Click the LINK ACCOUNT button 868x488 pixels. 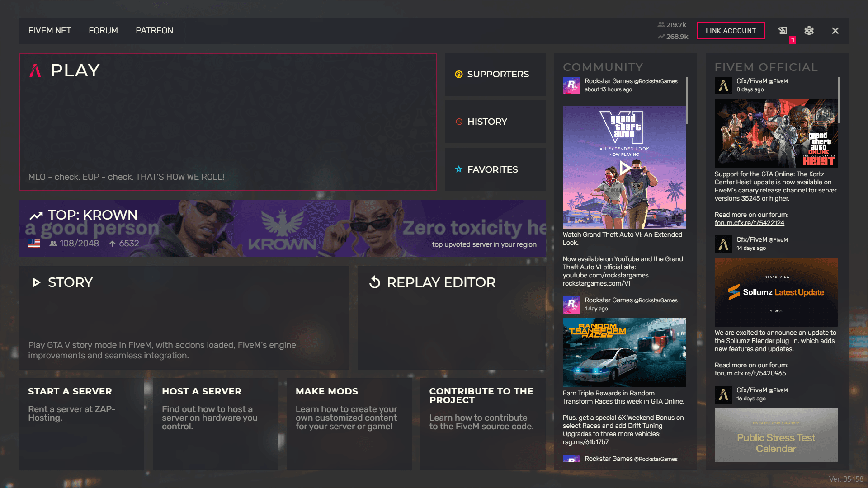tap(731, 31)
